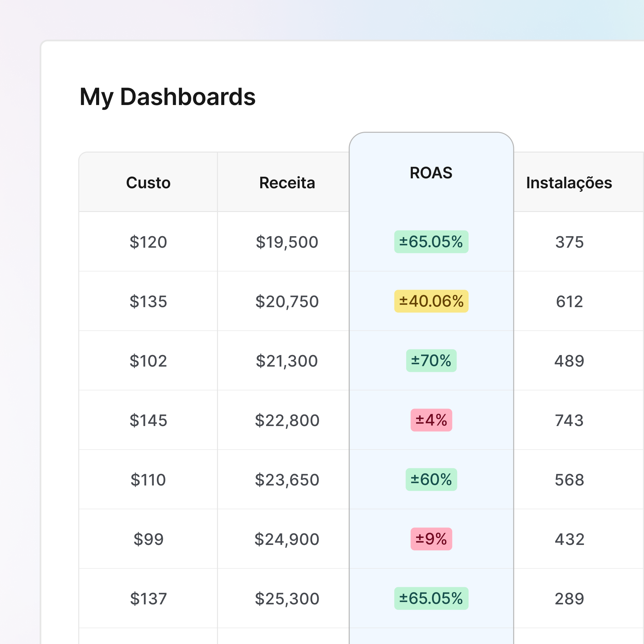Click the red ±9% ROAS badge

pyautogui.click(x=431, y=539)
